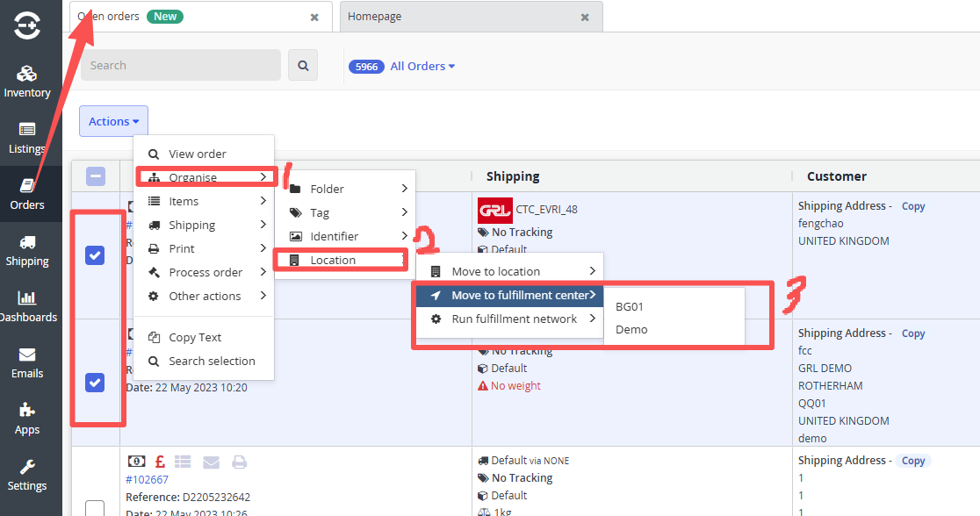Screen dimensions: 980x516
Task: Click the 5966 orders count badge
Action: [x=366, y=66]
